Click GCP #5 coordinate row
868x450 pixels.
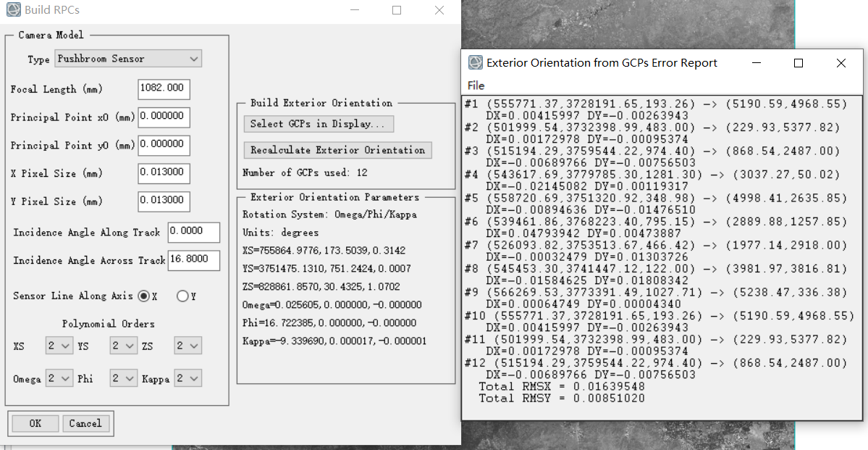[x=656, y=198]
